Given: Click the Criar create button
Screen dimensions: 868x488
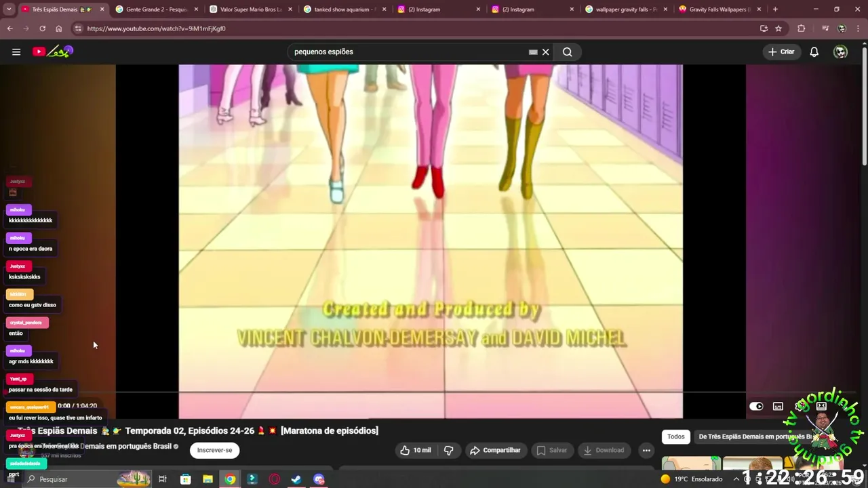Looking at the screenshot, I should [x=781, y=52].
